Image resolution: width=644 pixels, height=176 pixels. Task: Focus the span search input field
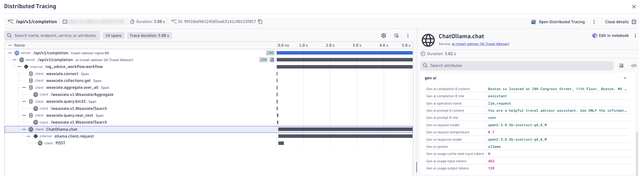point(55,36)
